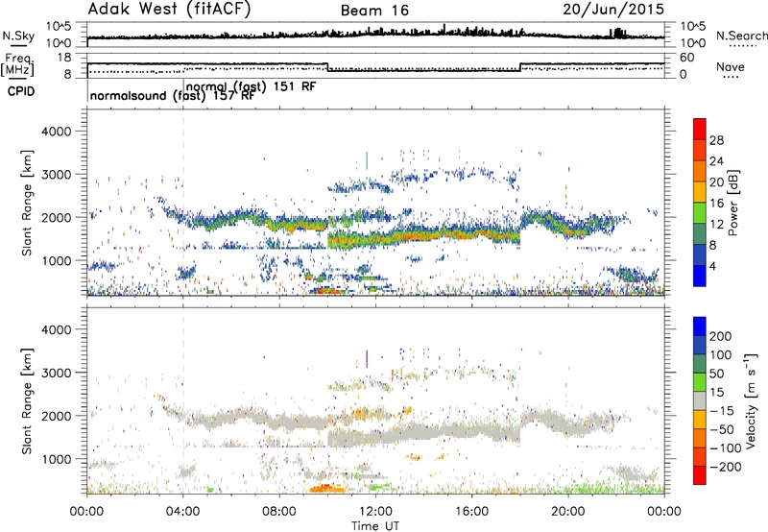
Task: Click the '04:00' time axis tick label
Action: [183, 512]
